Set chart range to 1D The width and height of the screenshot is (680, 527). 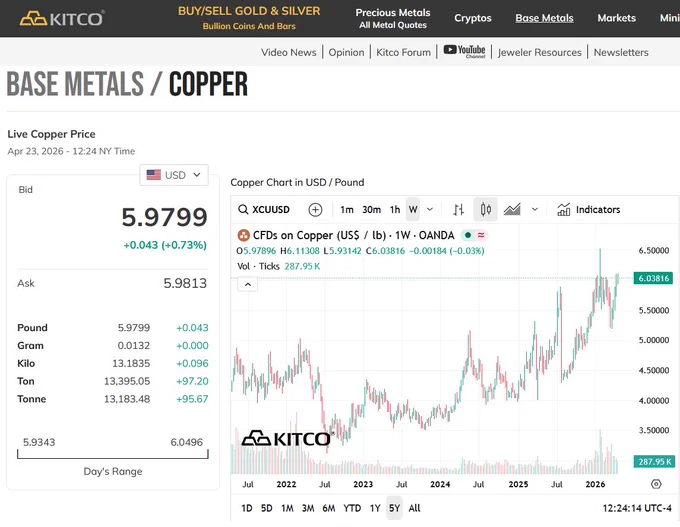tap(246, 508)
